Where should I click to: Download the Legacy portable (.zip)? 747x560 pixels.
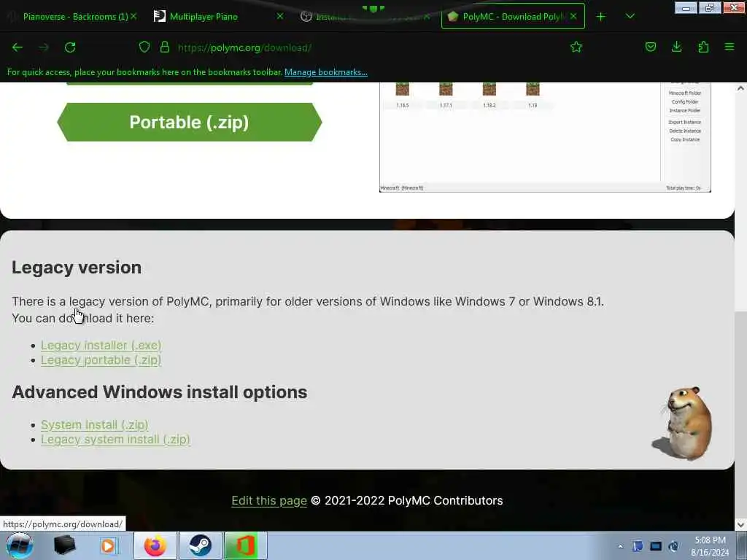[101, 360]
